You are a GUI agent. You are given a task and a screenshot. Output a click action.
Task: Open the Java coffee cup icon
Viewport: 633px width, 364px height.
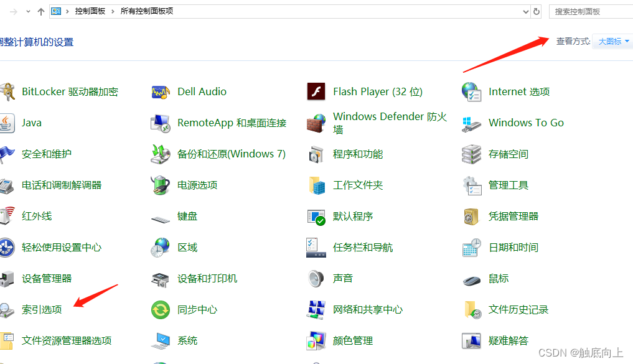coord(7,123)
